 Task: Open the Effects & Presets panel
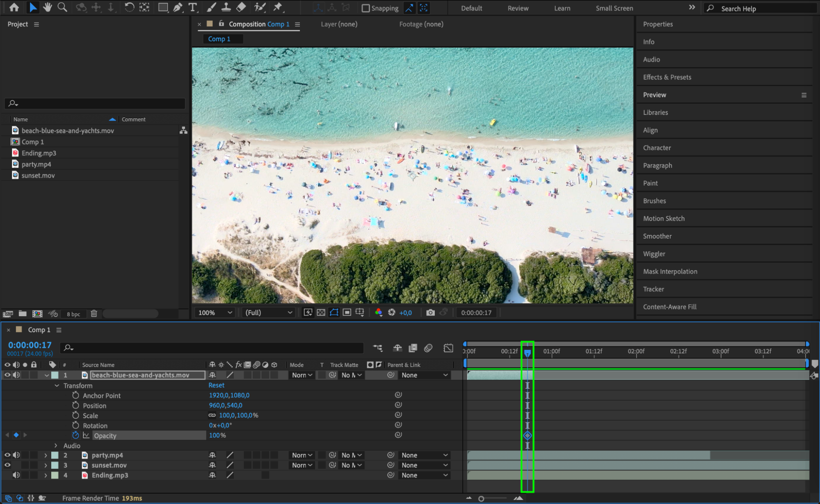(667, 77)
